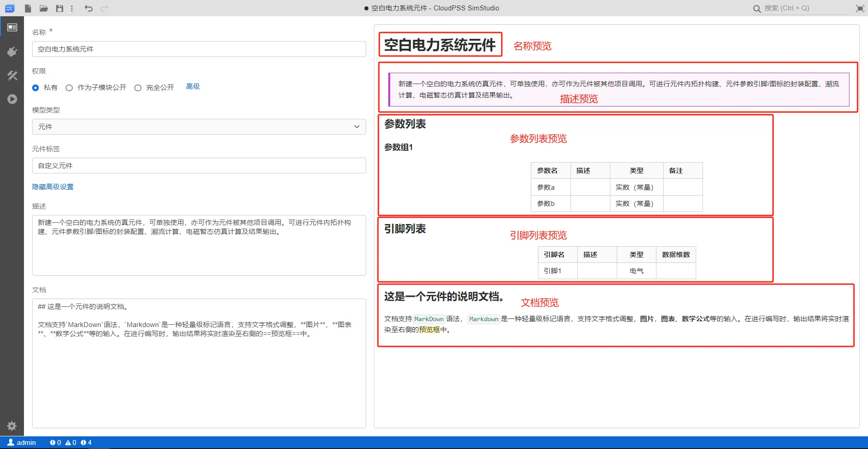
Task: Click the 这是一个元件的说明文档 heading
Action: click(445, 296)
